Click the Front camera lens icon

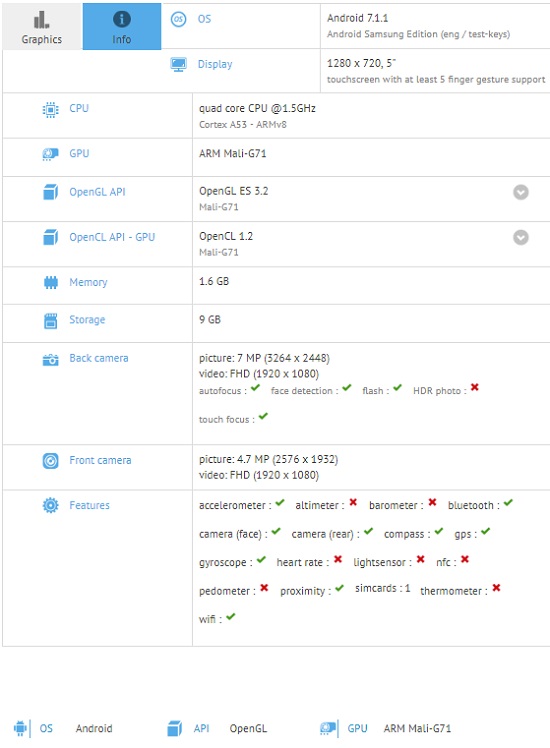point(50,460)
